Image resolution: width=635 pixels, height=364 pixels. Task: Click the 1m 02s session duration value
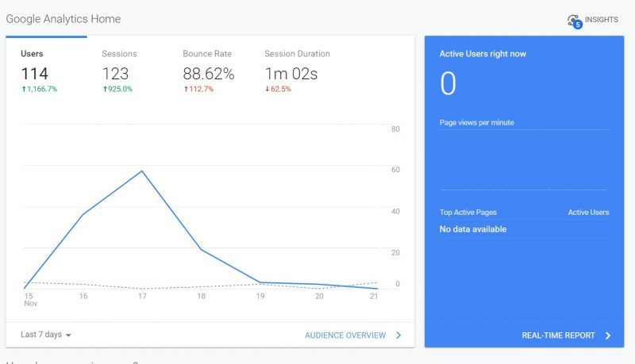[291, 74]
